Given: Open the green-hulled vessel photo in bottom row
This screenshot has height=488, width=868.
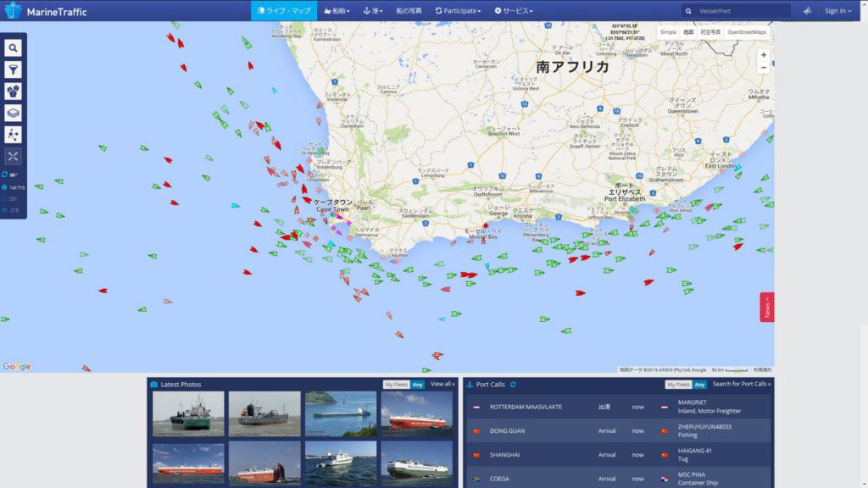Looking at the screenshot, I should (417, 463).
